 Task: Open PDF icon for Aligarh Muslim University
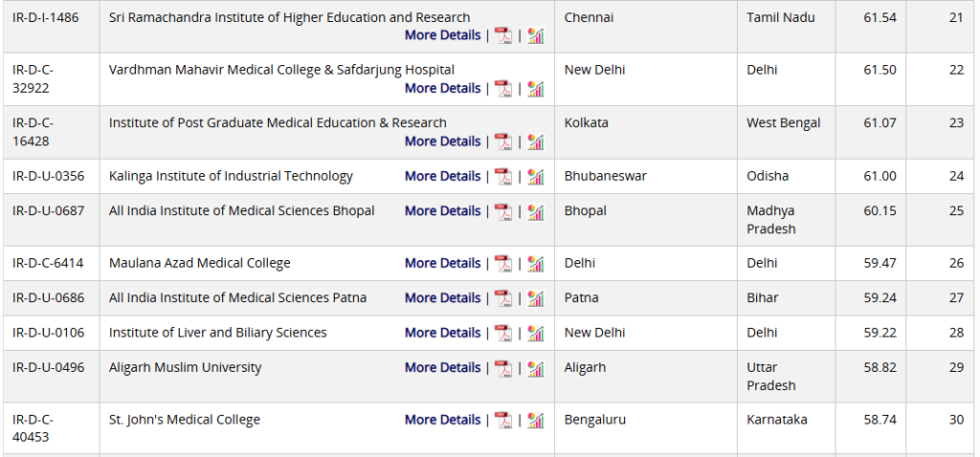point(502,368)
